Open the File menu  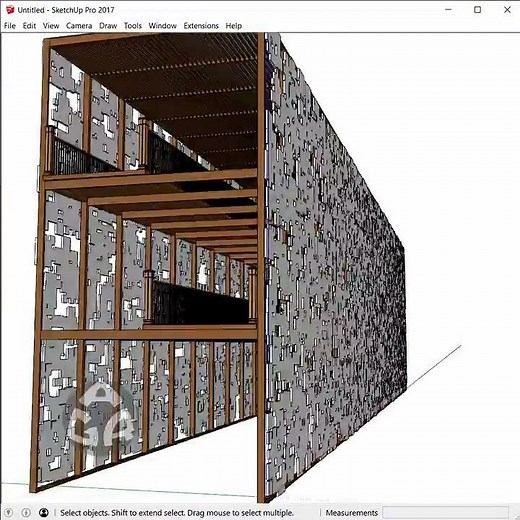coord(10,26)
